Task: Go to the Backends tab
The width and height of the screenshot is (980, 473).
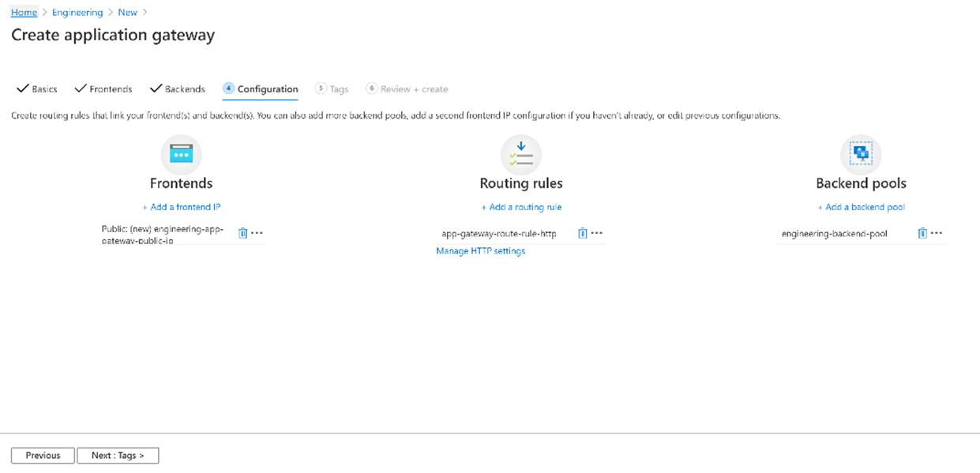Action: pos(178,89)
